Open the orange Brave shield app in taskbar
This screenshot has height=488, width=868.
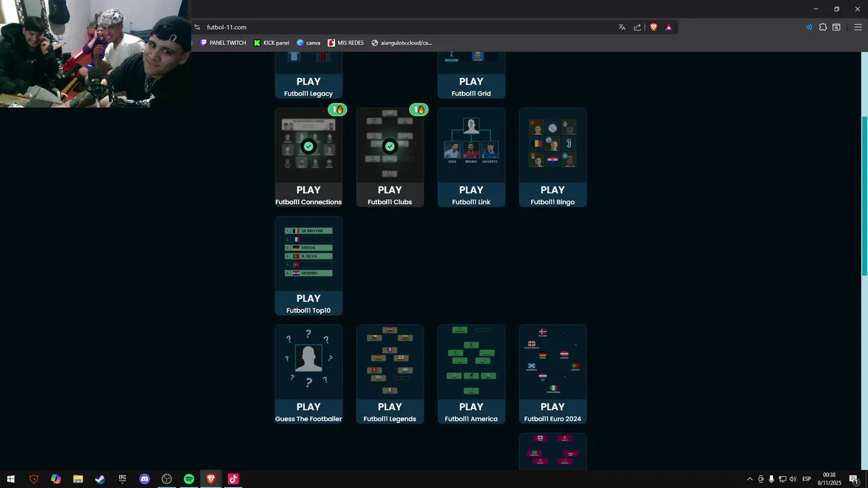(x=34, y=479)
